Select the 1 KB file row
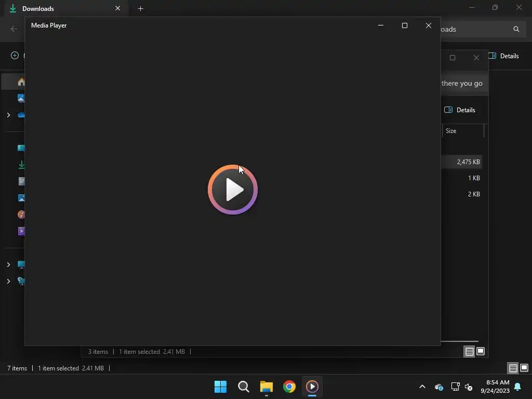The height and width of the screenshot is (399, 532). coord(461,178)
